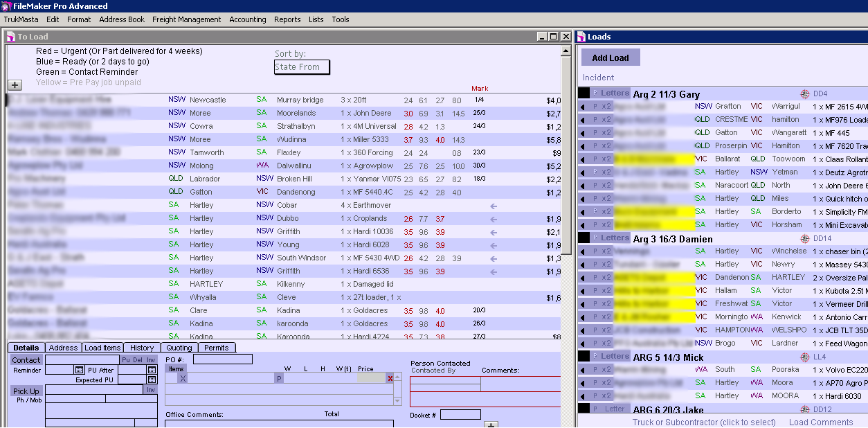
Task: Click the target icon beside DD4
Action: click(805, 93)
